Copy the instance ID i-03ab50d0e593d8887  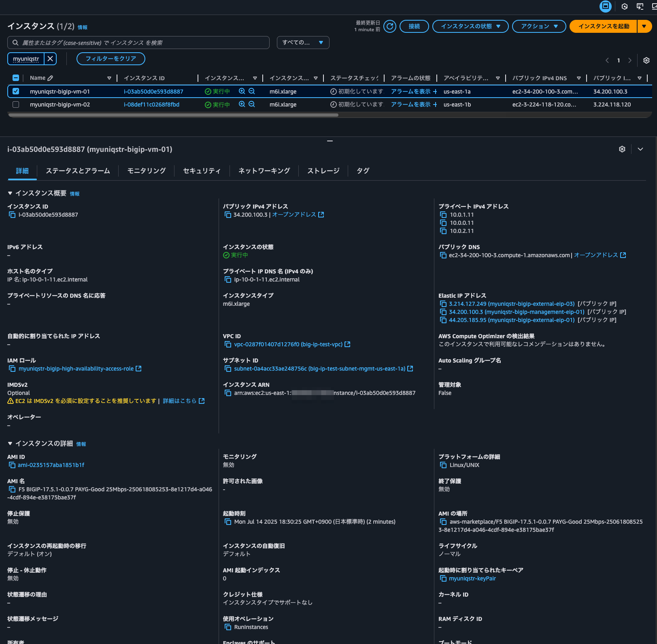pos(12,215)
